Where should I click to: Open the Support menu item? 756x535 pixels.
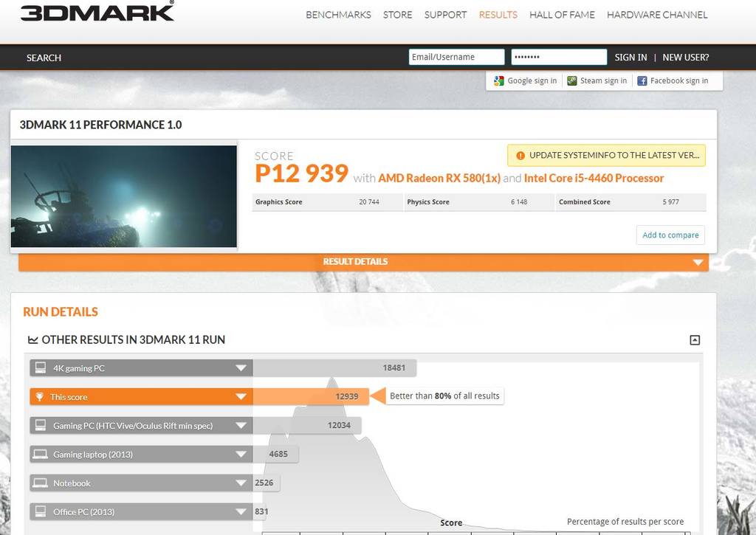click(445, 15)
